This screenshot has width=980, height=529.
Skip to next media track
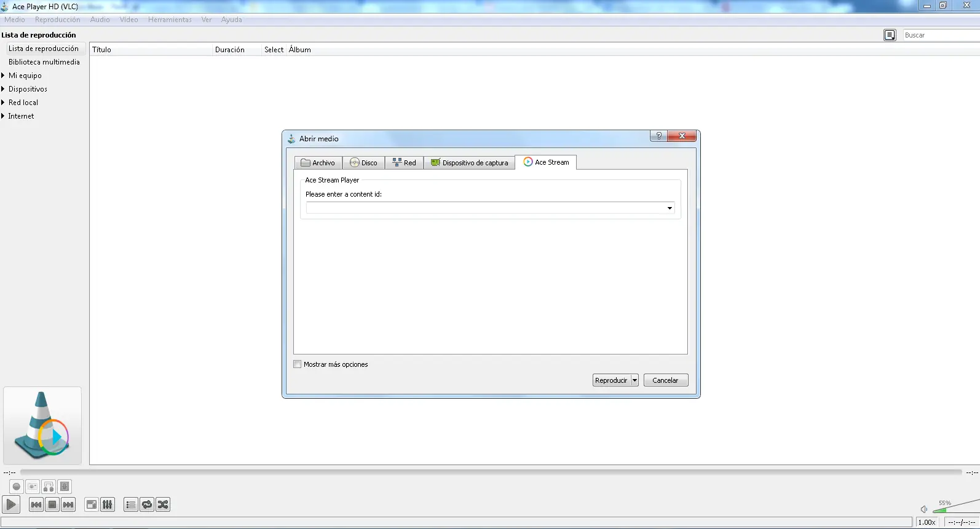coord(68,504)
